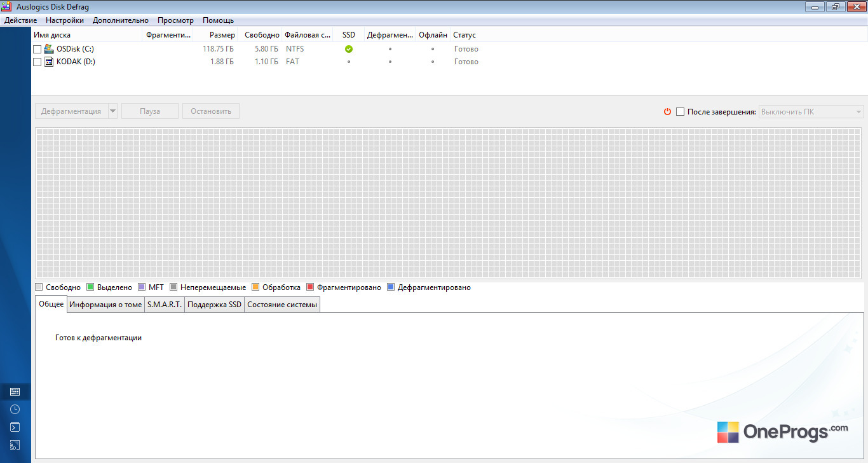
Task: Click the blue Дефрагментировано legend swatch
Action: coord(391,287)
